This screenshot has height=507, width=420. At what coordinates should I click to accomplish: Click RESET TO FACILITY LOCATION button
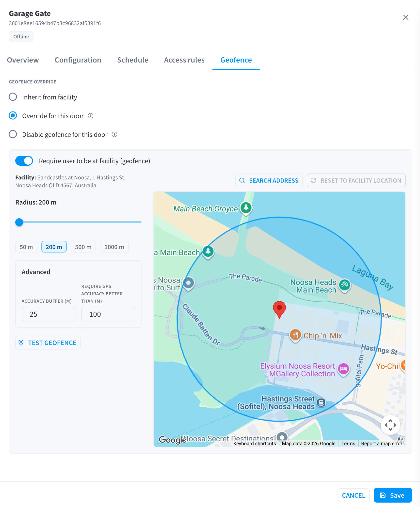[x=356, y=181]
